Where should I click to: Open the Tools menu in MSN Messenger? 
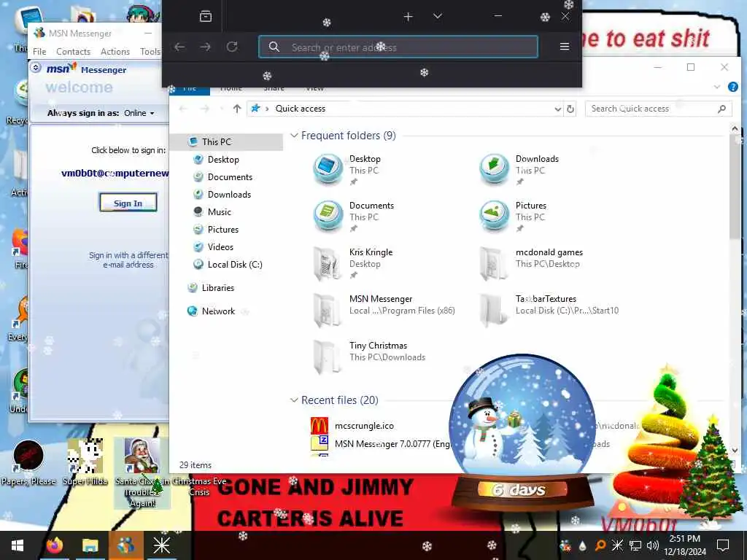(x=150, y=52)
